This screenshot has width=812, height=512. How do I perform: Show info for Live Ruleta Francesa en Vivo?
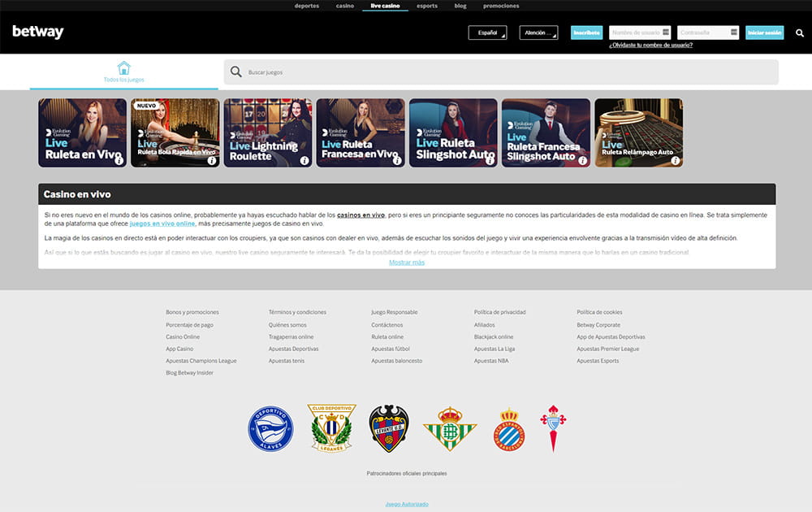point(397,161)
